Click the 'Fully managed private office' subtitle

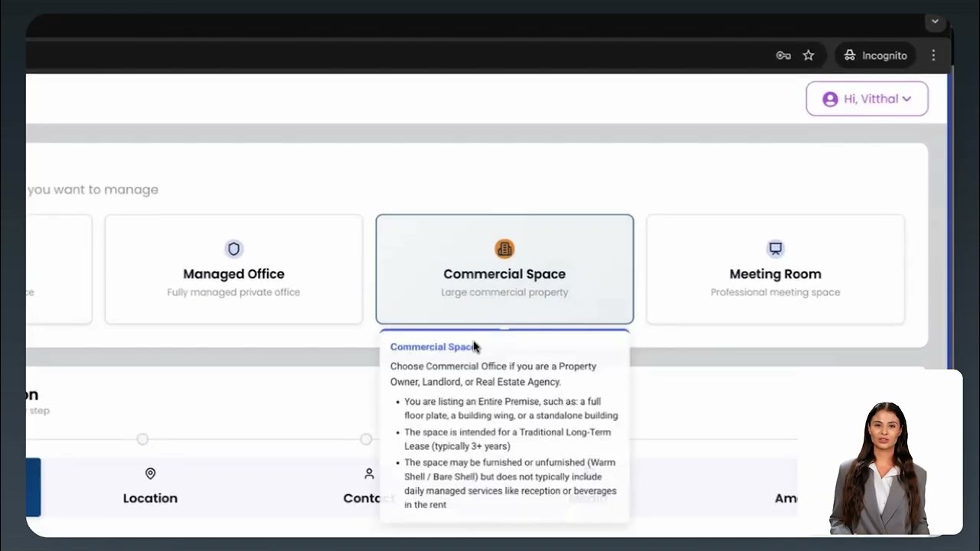tap(234, 292)
